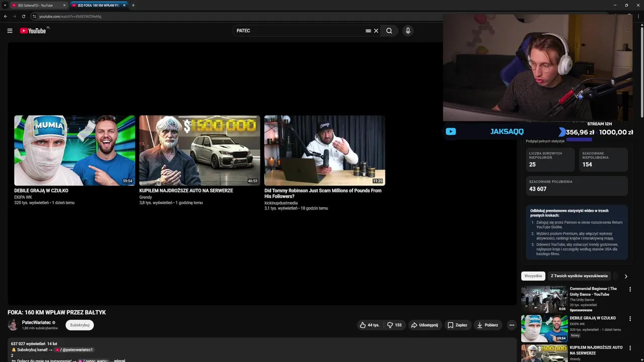Viewport: 644px width, 362px height.
Task: Click sidebar title Commercial Beginner | The Unity Dance
Action: pyautogui.click(x=593, y=292)
